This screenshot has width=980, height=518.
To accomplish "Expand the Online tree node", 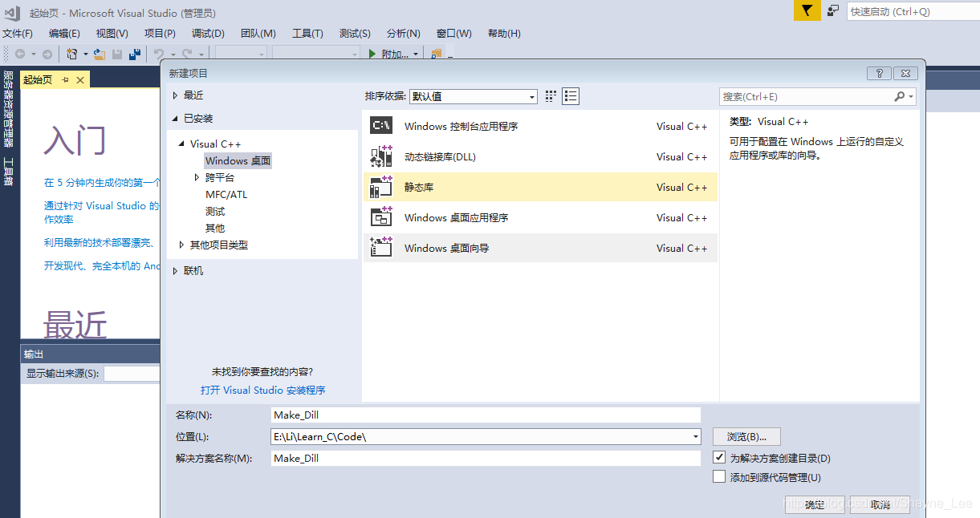I will click(176, 270).
